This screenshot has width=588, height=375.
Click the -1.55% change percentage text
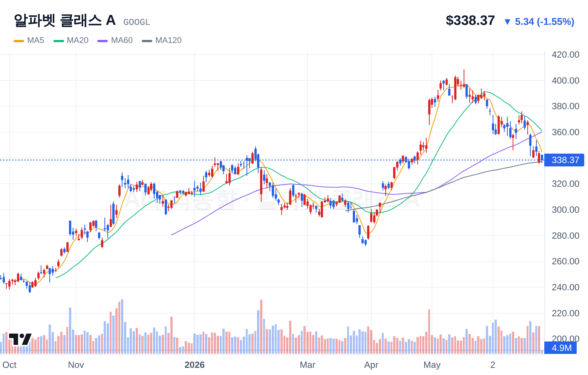[x=556, y=22]
